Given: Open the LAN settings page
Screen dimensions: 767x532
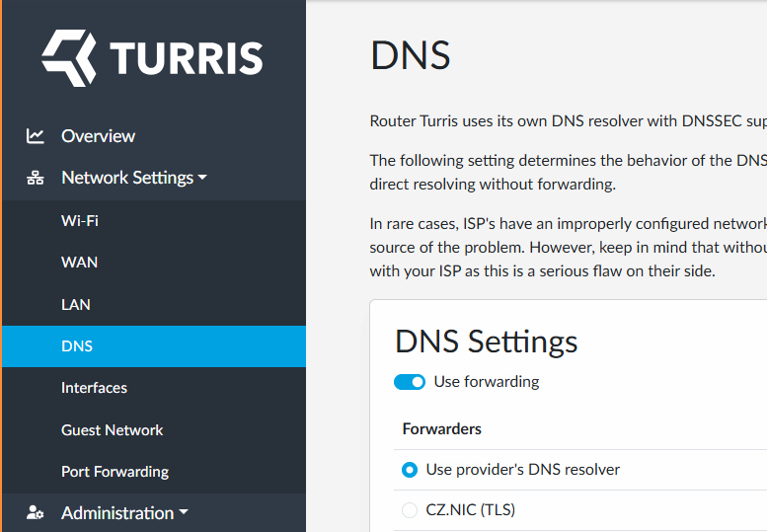Looking at the screenshot, I should tap(154, 305).
